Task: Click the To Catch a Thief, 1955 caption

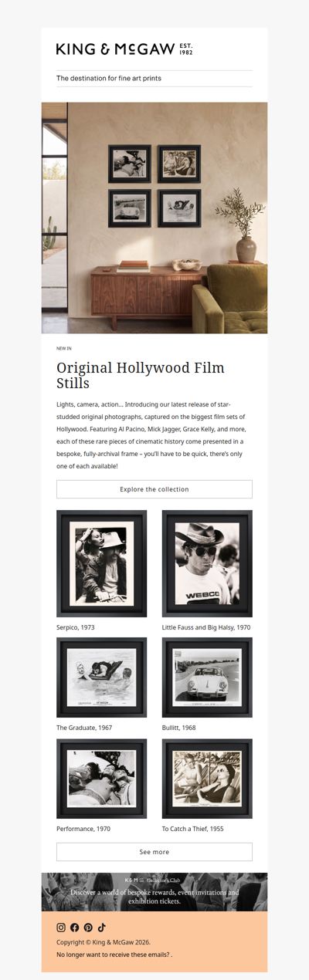Action: [x=193, y=829]
